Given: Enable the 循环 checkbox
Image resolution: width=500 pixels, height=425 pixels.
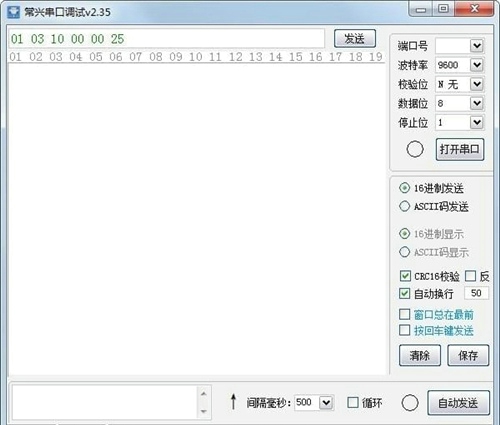Looking at the screenshot, I should [353, 402].
